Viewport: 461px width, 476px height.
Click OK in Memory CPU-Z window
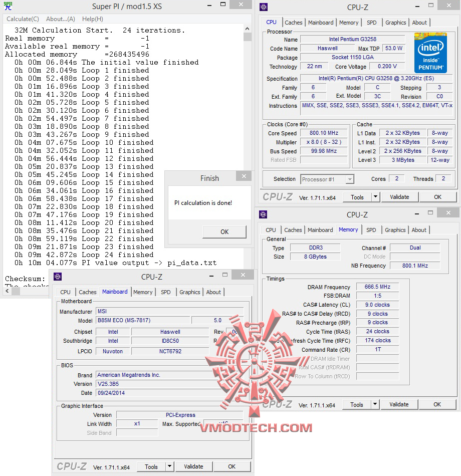[x=437, y=404]
